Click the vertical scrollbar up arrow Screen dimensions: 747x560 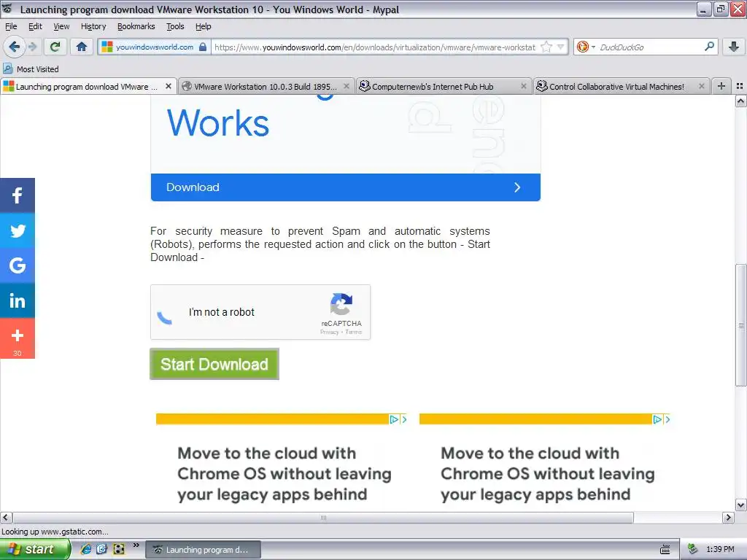point(740,101)
